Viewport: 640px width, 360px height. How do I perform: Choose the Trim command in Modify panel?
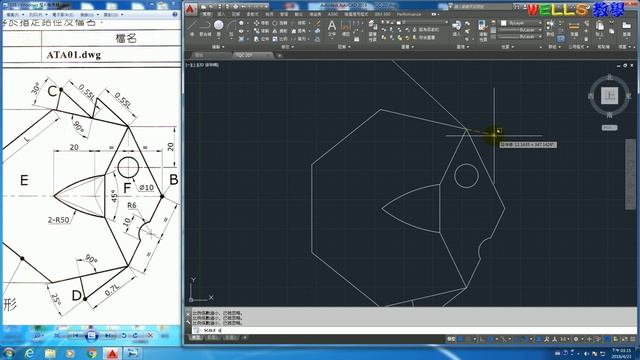point(298,23)
